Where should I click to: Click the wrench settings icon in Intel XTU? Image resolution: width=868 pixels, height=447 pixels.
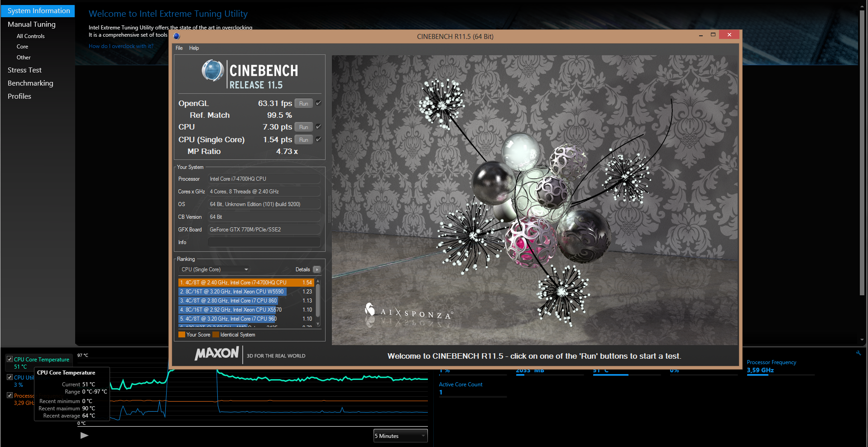(x=858, y=353)
